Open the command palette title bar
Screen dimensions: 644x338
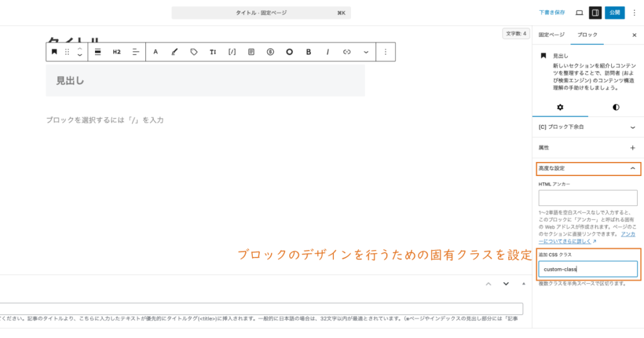[x=261, y=13]
